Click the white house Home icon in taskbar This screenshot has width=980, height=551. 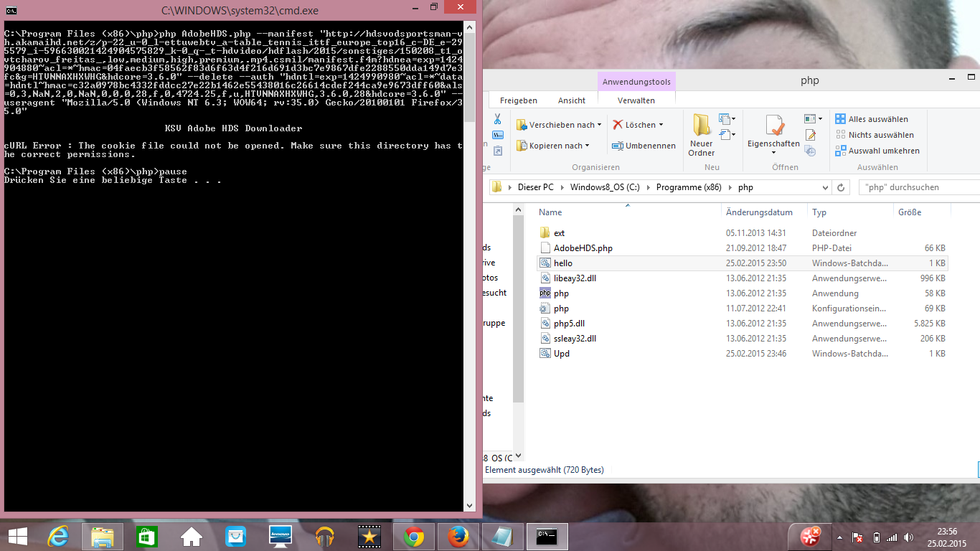[191, 537]
